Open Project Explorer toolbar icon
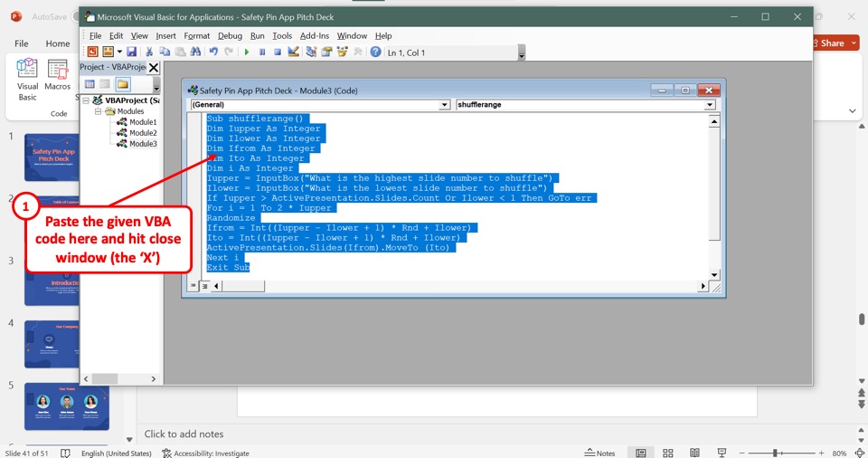The image size is (868, 458). tap(311, 52)
